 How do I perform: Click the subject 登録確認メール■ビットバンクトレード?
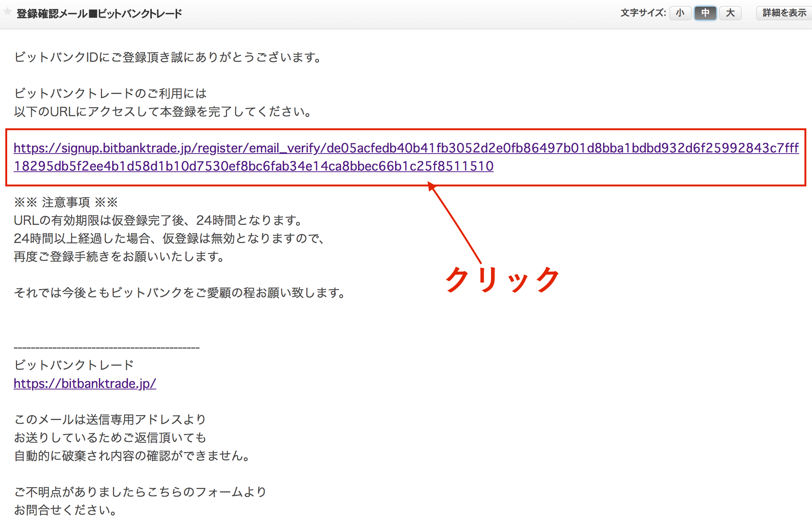pos(99,14)
